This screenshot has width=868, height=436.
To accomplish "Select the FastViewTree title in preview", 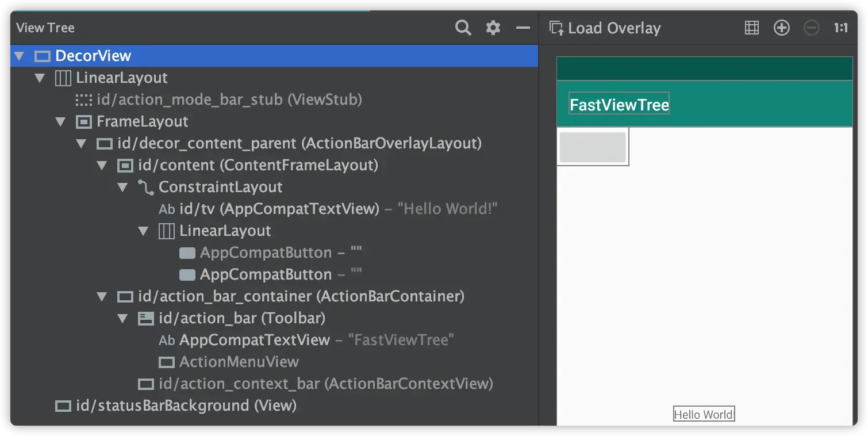I will point(619,104).
